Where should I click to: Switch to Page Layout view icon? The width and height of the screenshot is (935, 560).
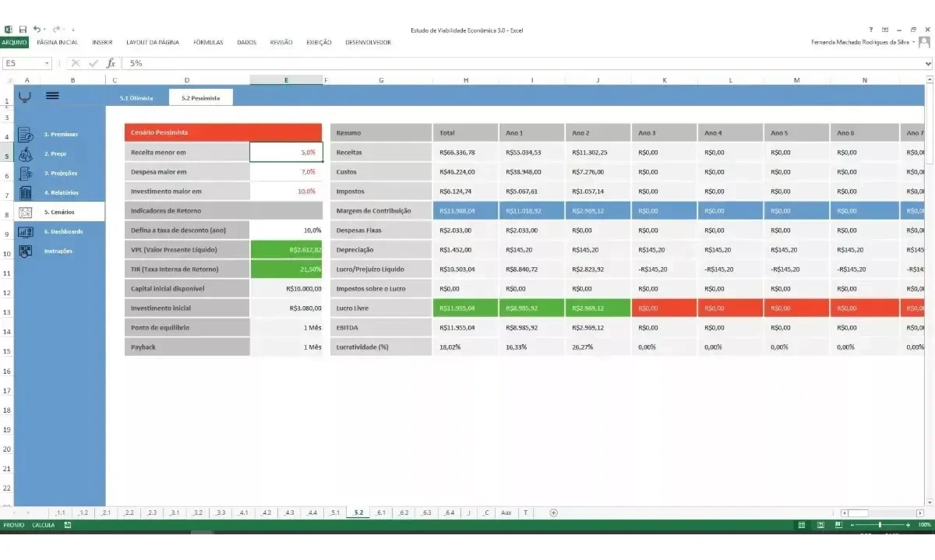[x=820, y=525]
